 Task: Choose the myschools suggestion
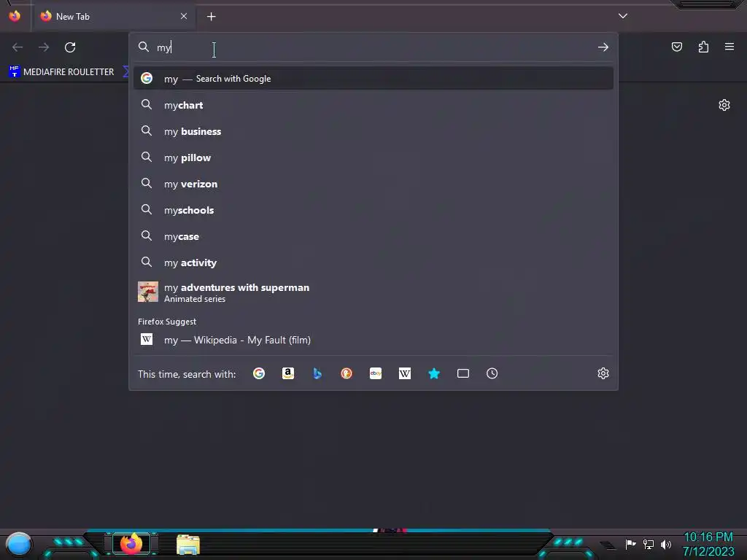click(373, 209)
